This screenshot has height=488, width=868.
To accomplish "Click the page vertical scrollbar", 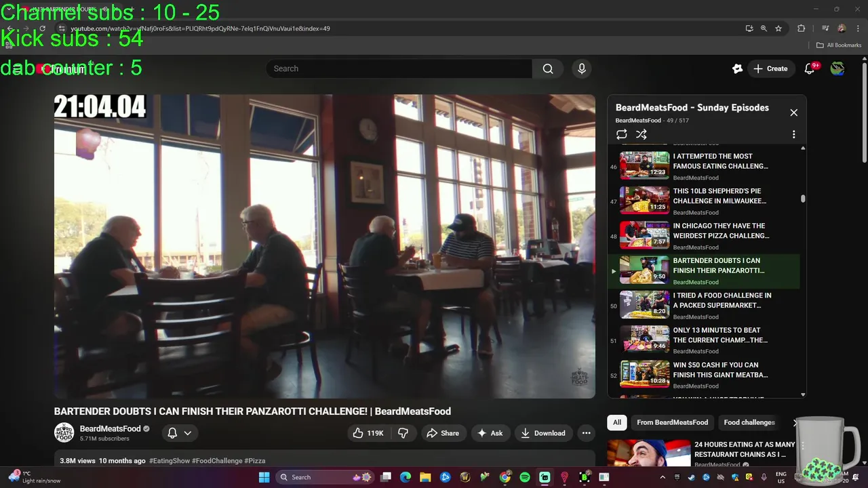I will click(x=864, y=113).
